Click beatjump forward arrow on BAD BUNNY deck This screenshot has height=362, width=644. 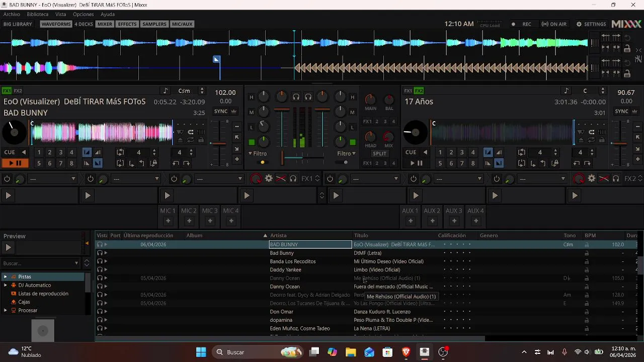click(x=187, y=163)
